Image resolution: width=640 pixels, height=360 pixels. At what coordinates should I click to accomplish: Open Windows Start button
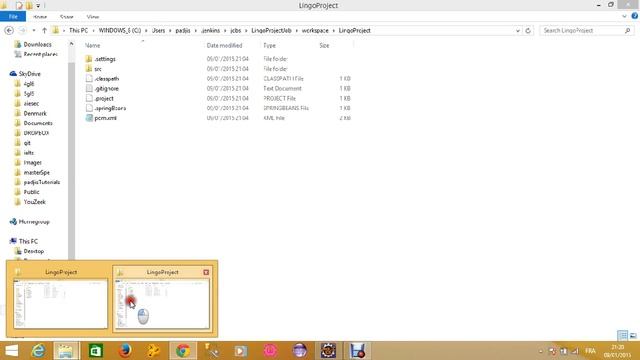pyautogui.click(x=11, y=351)
